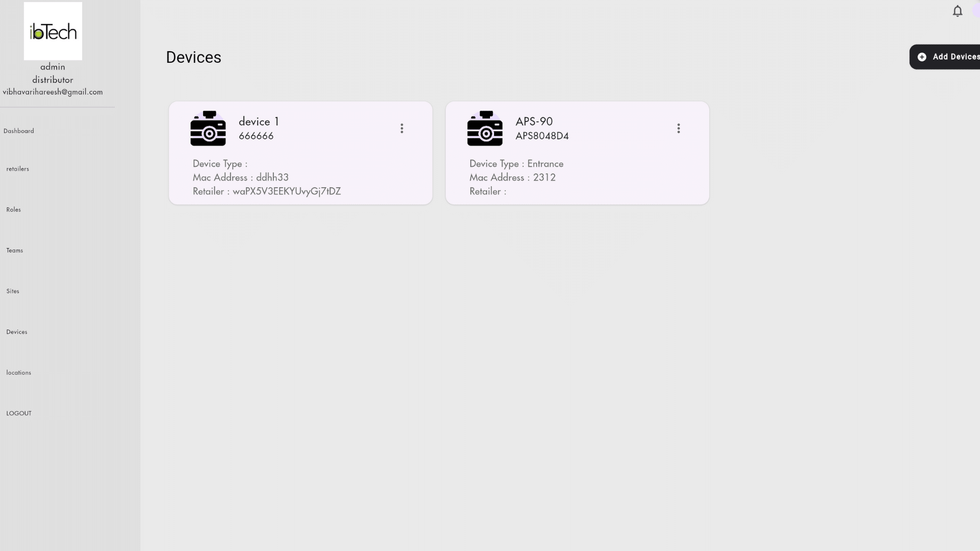The width and height of the screenshot is (980, 551).
Task: Select Devices in the sidebar menu
Action: coord(17,332)
